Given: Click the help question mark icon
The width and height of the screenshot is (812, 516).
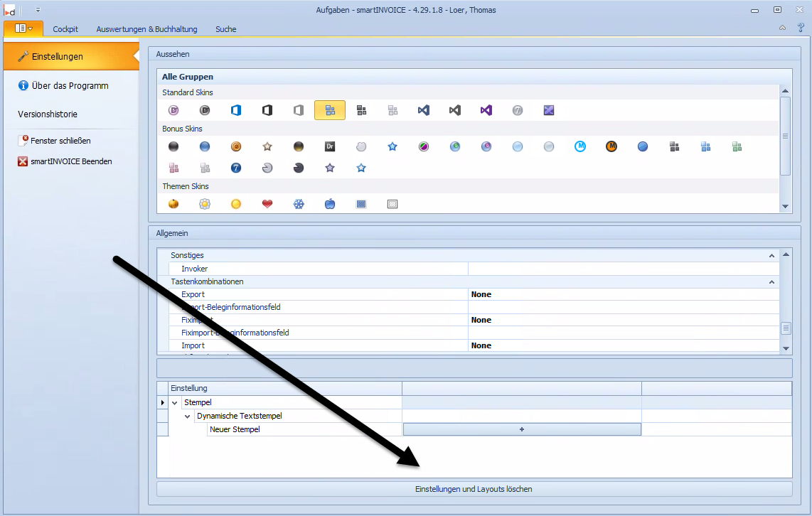Looking at the screenshot, I should pos(801,28).
